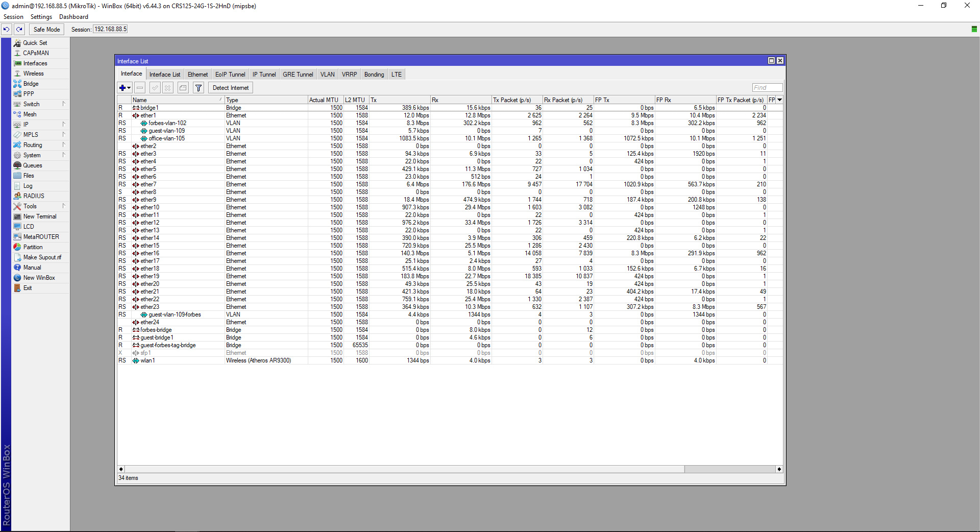Screen dimensions: 980x532
Task: Click the Session address field
Action: tap(110, 30)
